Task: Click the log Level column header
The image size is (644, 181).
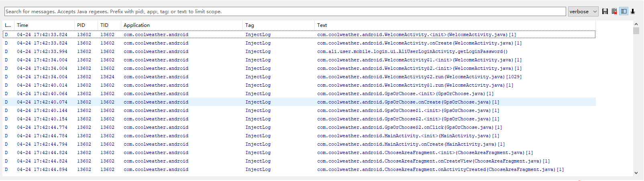Action: [x=8, y=25]
